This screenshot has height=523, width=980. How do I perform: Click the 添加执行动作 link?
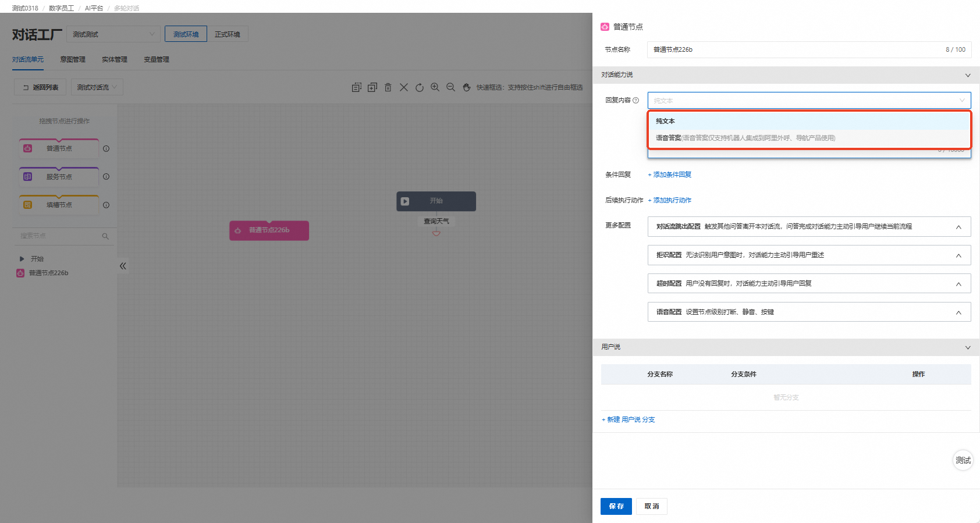click(x=670, y=200)
